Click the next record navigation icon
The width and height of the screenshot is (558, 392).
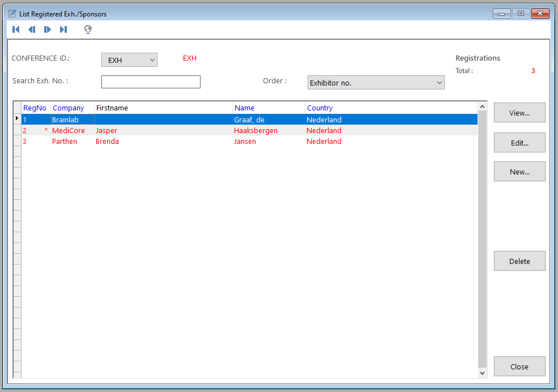tap(48, 29)
